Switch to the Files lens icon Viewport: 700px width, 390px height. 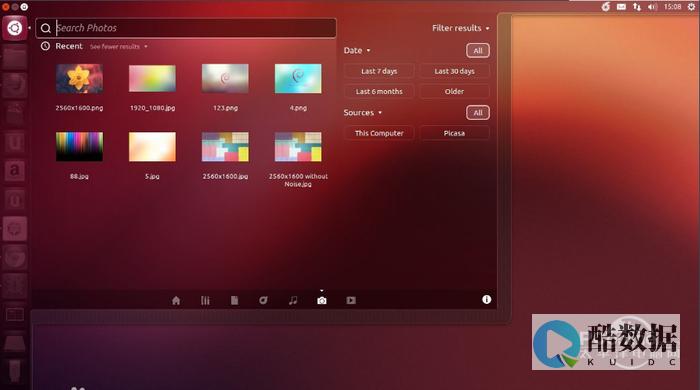(x=234, y=300)
